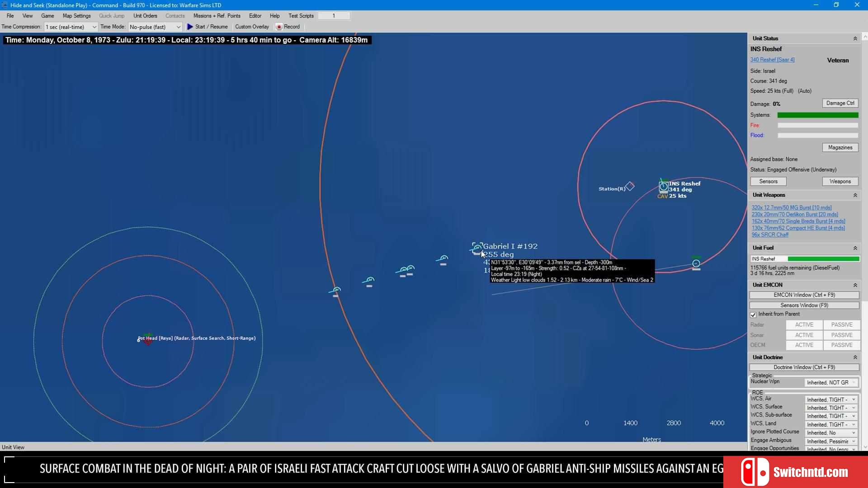Click the Unit View status bar label
The width and height of the screenshot is (868, 488).
(13, 447)
